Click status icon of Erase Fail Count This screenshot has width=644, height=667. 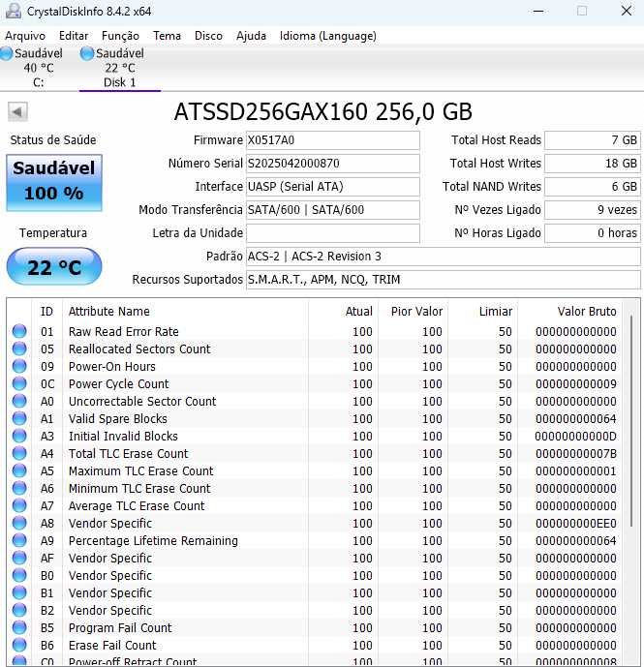(19, 646)
